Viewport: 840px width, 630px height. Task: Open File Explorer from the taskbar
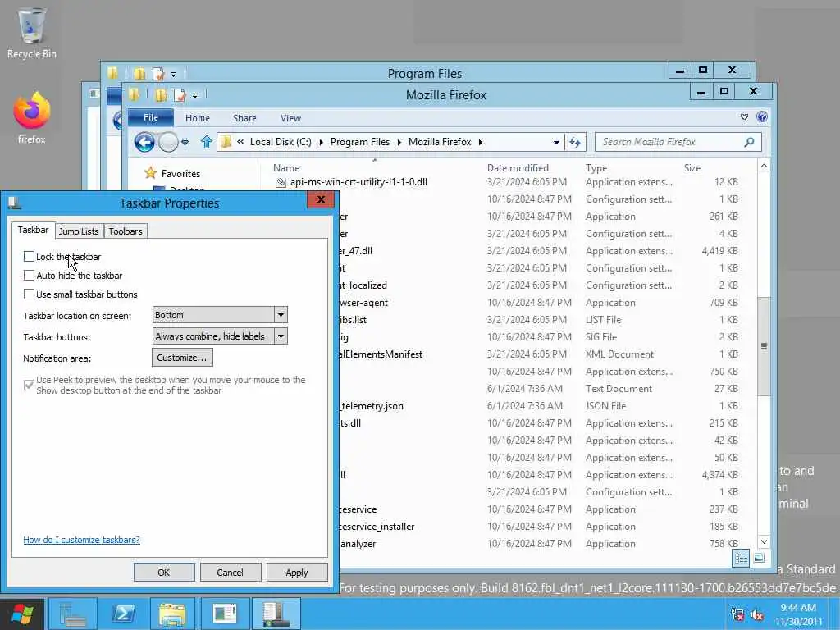pyautogui.click(x=172, y=614)
